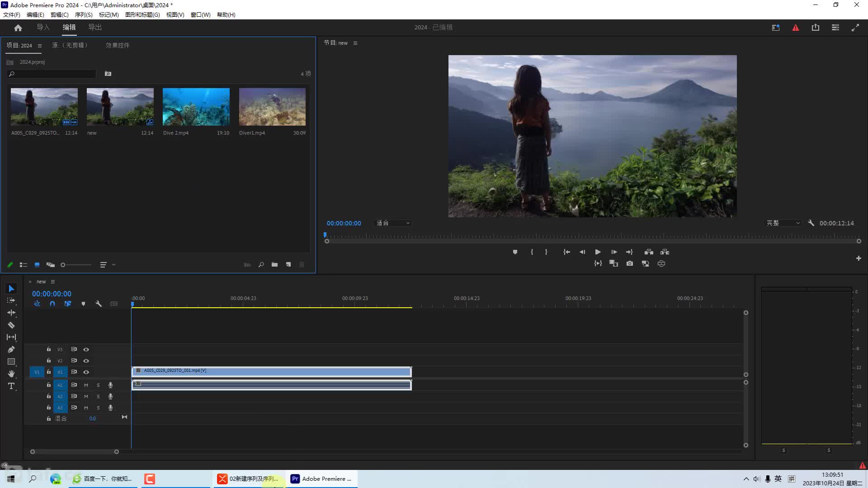Open sort icons dropdown in Project panel
Image resolution: width=868 pixels, height=488 pixels.
click(x=108, y=265)
